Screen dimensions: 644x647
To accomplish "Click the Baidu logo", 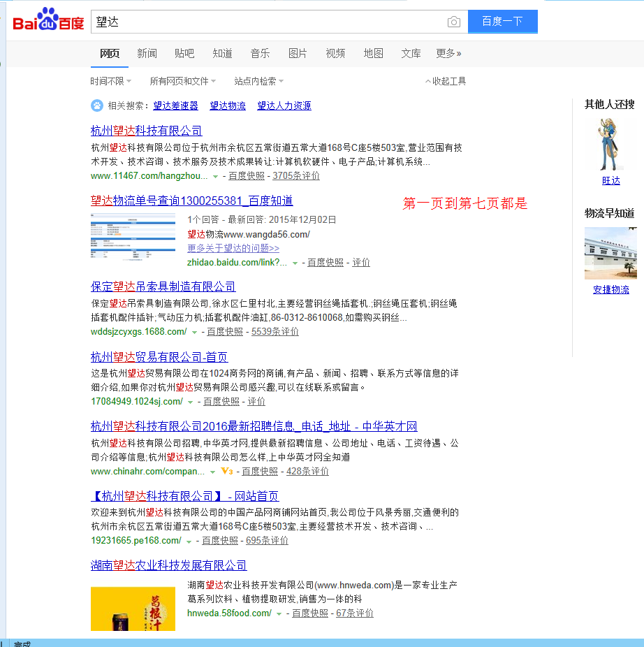I will click(x=48, y=20).
